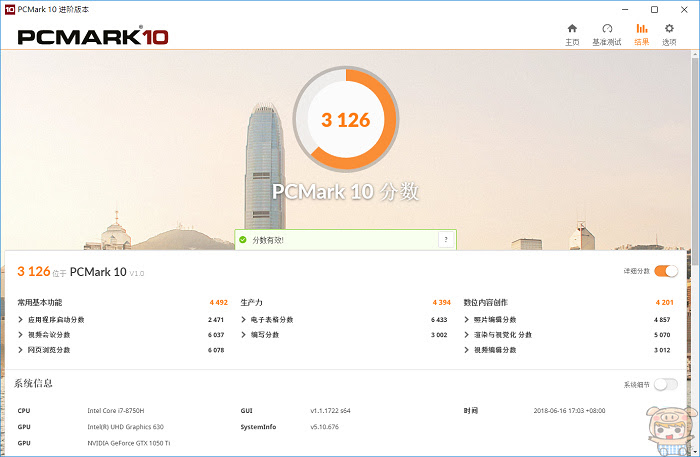
Task: Click the 4 492 essentials score
Action: (218, 303)
